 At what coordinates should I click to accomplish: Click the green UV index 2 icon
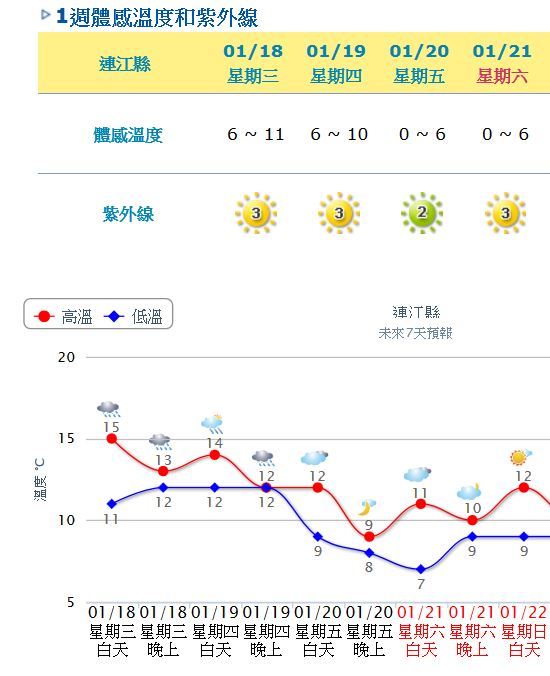(x=422, y=213)
